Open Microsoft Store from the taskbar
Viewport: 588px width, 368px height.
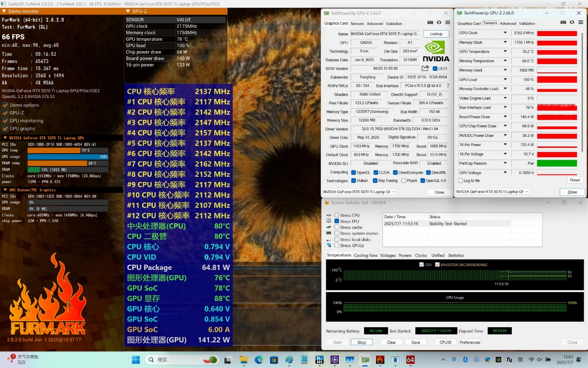274,360
